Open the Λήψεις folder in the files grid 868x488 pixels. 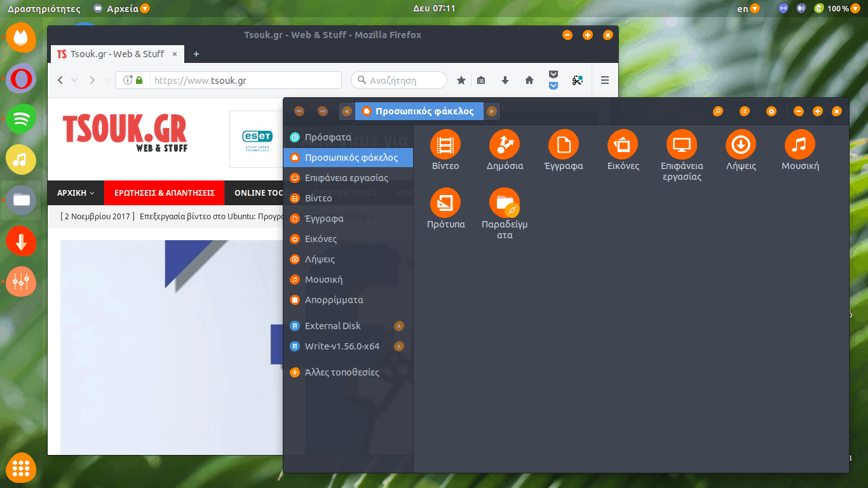point(740,144)
